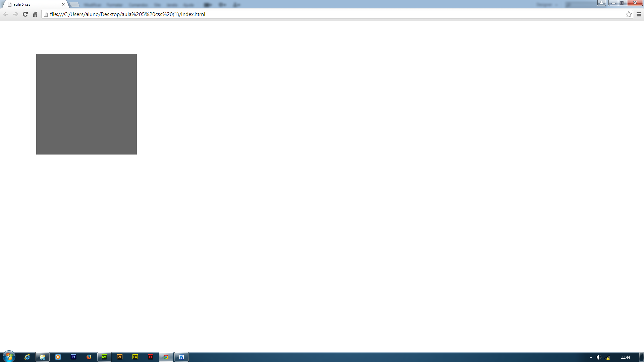Open the Windows Start menu
Screen dimensions: 644x362
click(9, 357)
